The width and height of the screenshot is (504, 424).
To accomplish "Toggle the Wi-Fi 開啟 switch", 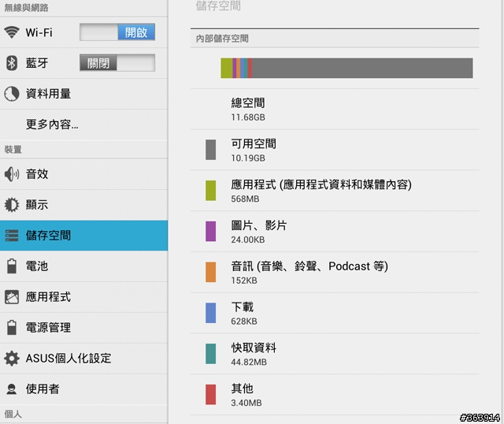I will (x=117, y=32).
